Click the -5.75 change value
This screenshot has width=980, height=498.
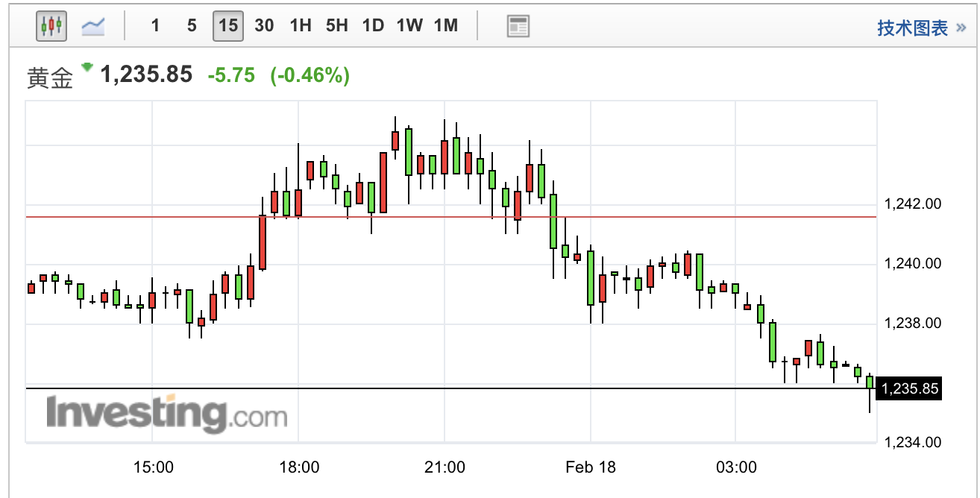231,75
